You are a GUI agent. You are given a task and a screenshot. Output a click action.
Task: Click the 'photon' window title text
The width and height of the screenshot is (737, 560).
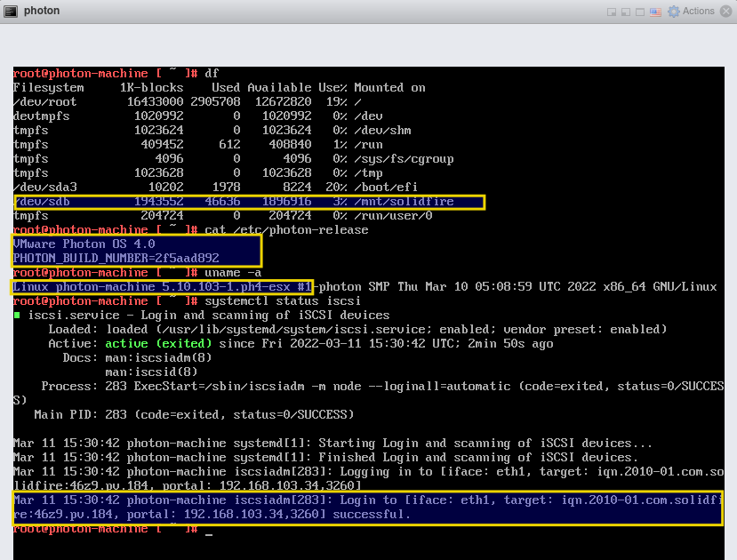[x=42, y=11]
